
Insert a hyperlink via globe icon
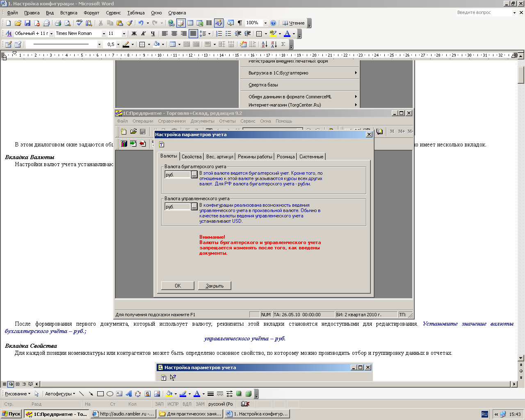click(171, 23)
